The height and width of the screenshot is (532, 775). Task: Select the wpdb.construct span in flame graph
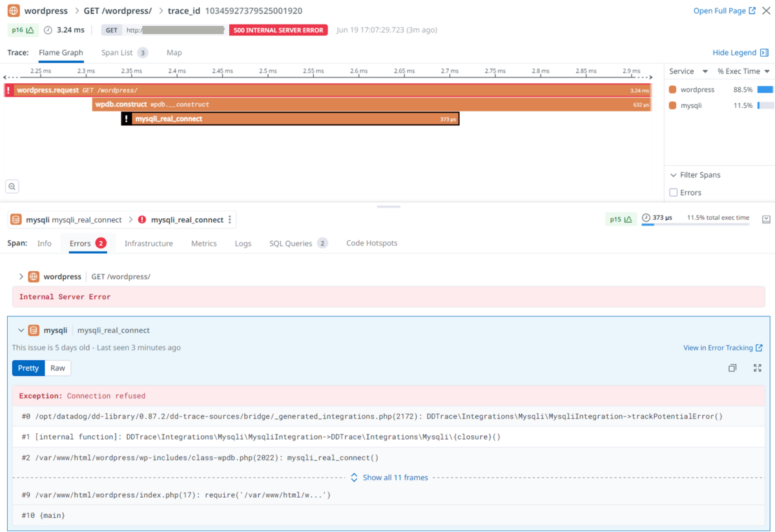pos(371,105)
